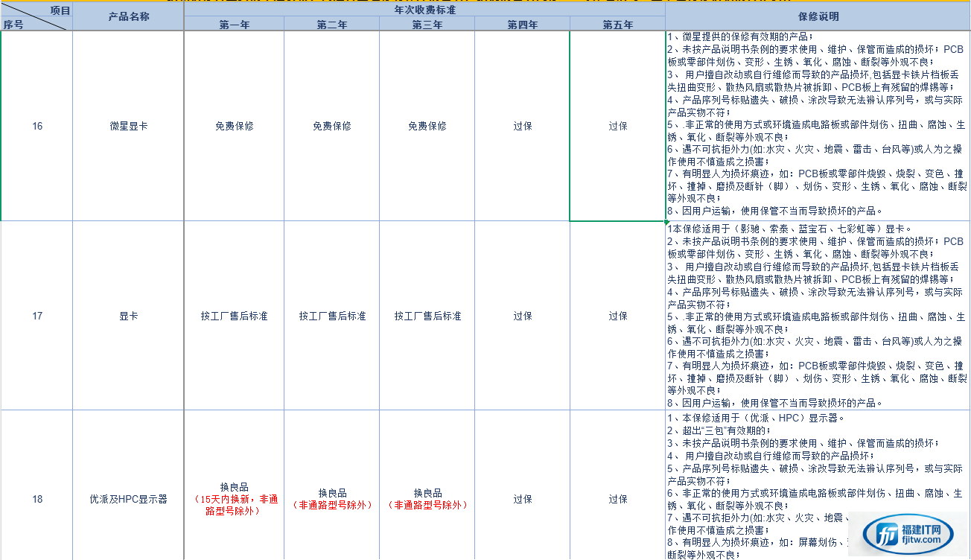Click the 换良品 cell mentioning 15天内换新
This screenshot has height=560, width=971.
234,499
